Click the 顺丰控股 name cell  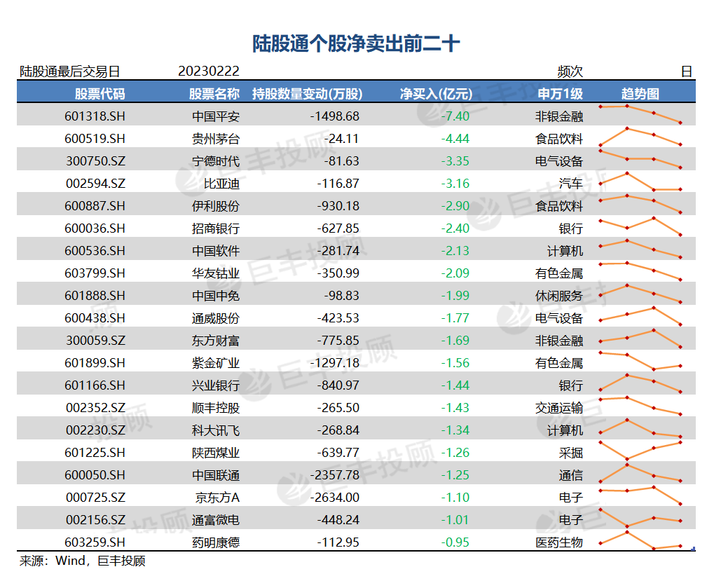215,408
